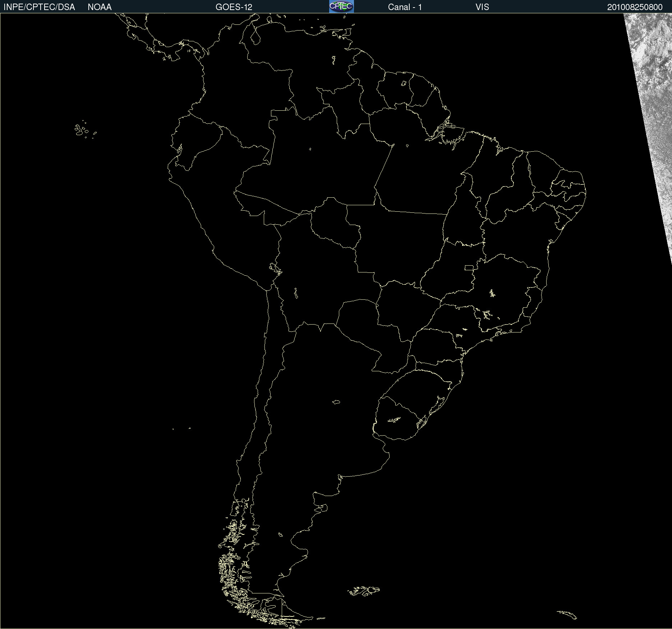Click the CPTEC logo in header
Viewport: 672px width, 629px height.
point(341,6)
